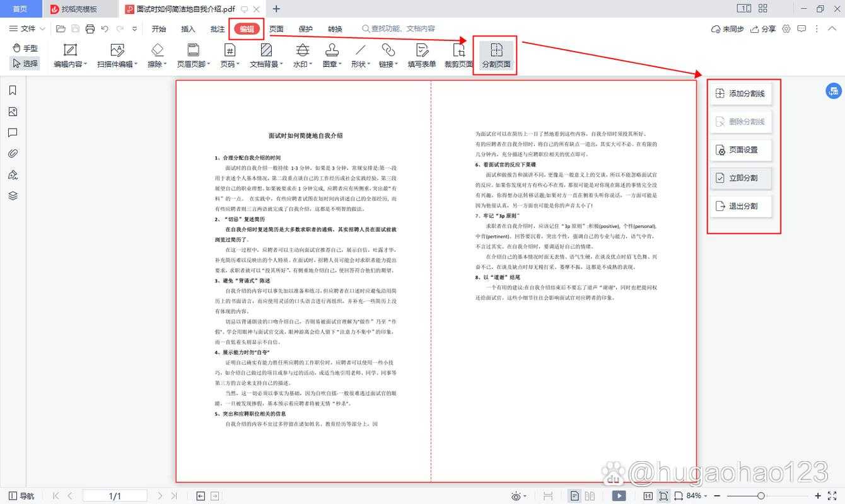Open the attachments paperclip panel in sidebar
Viewport: 845px width, 504px height.
point(13,154)
